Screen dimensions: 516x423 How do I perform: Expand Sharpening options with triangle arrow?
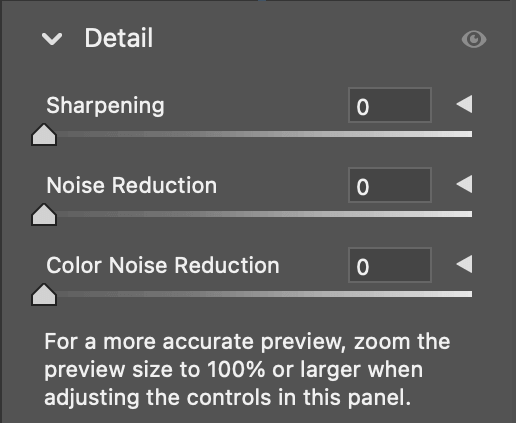point(464,104)
